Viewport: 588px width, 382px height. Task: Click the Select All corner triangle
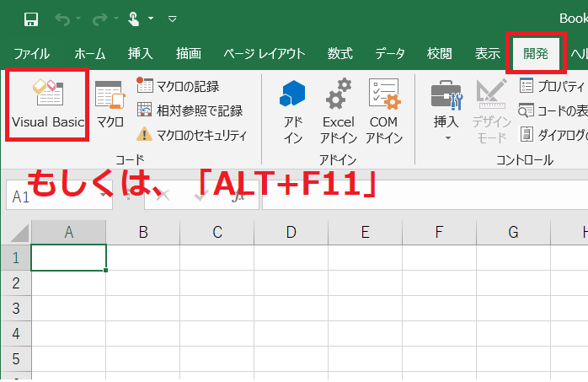click(19, 233)
